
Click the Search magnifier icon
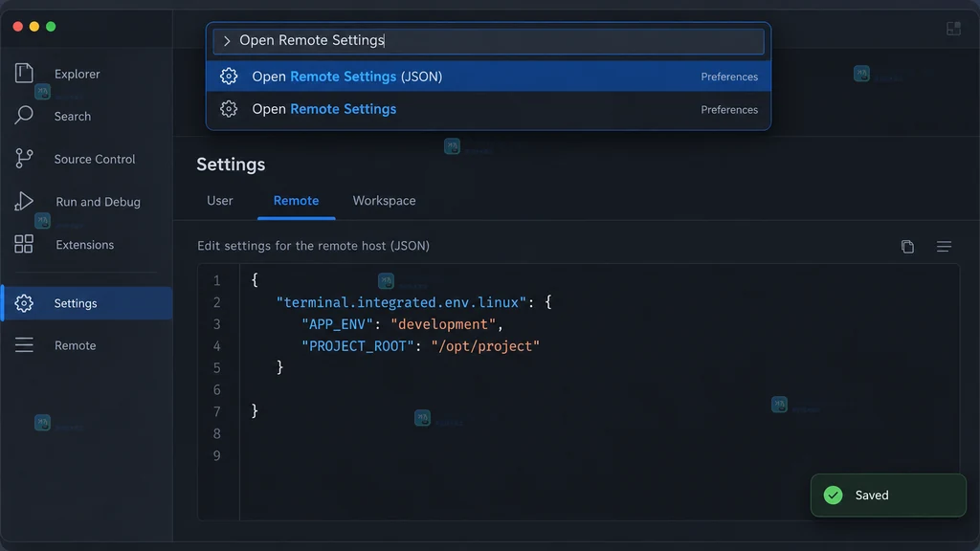pyautogui.click(x=24, y=115)
